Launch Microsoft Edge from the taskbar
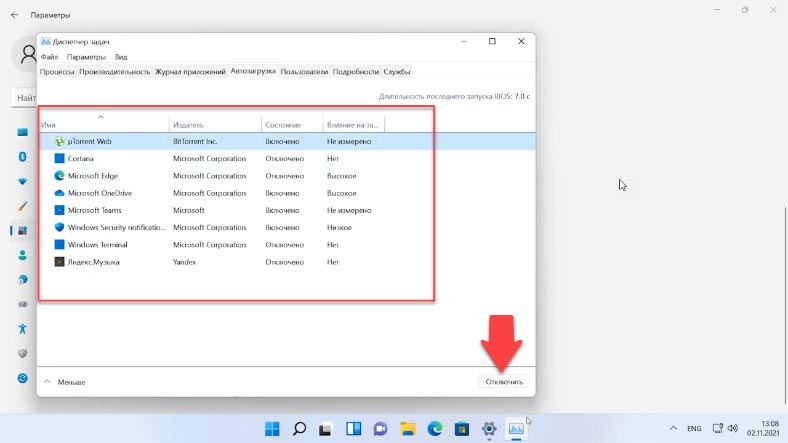Image resolution: width=788 pixels, height=443 pixels. tap(435, 428)
